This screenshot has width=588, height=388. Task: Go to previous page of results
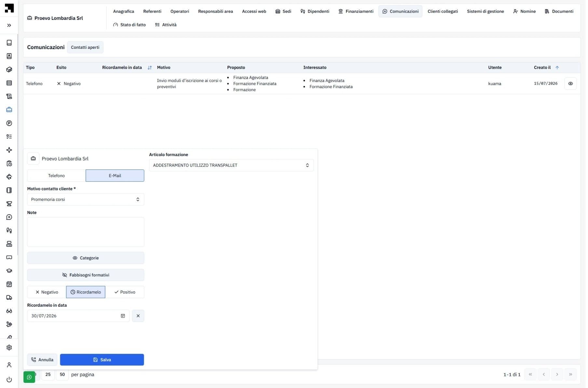pos(544,374)
